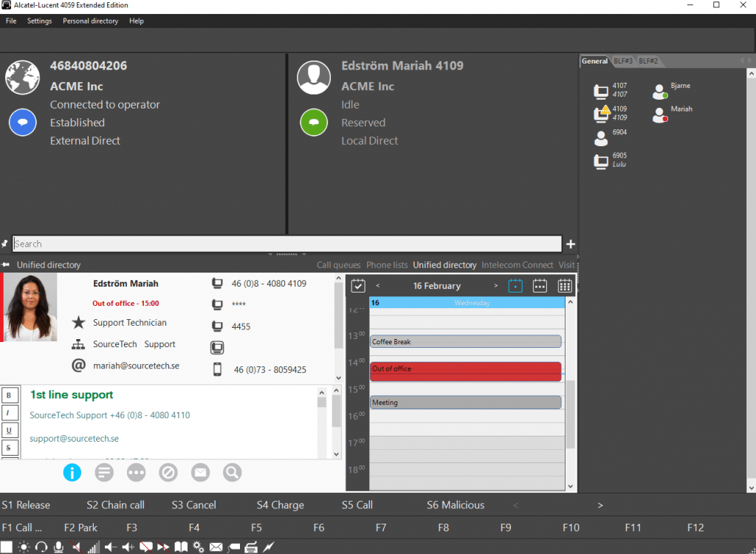Click the envelope mail icon in status bar

pyautogui.click(x=216, y=547)
